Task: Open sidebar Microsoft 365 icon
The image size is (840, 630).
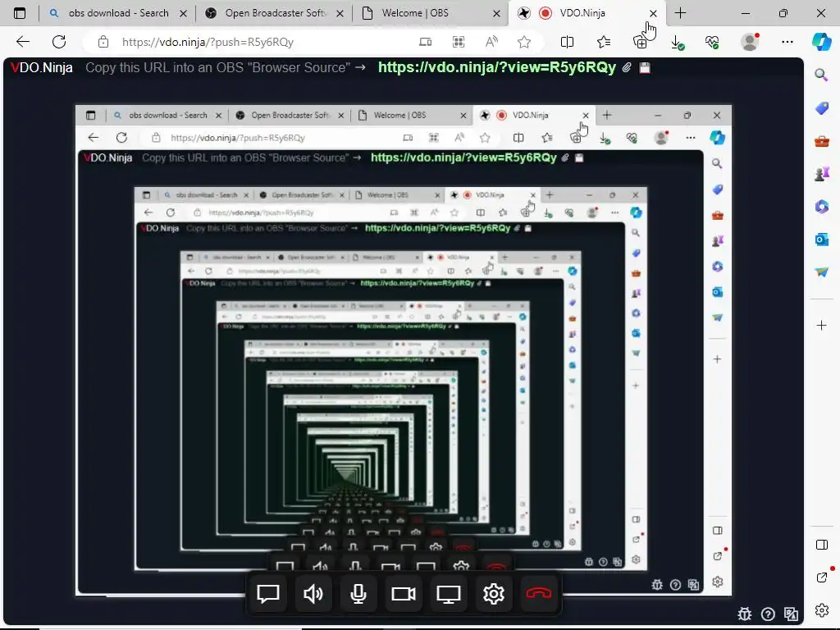Action: tap(821, 207)
